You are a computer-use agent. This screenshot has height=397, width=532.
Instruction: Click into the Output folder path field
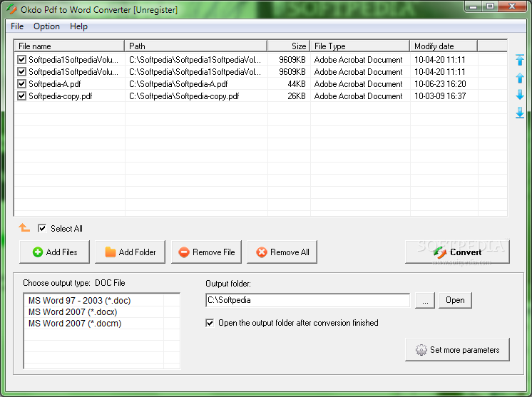click(308, 300)
